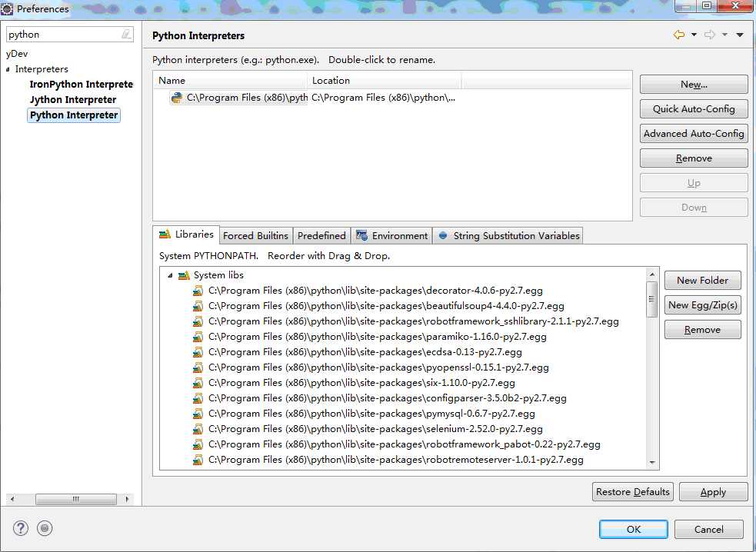Click the clear filter text eraser icon

[126, 35]
